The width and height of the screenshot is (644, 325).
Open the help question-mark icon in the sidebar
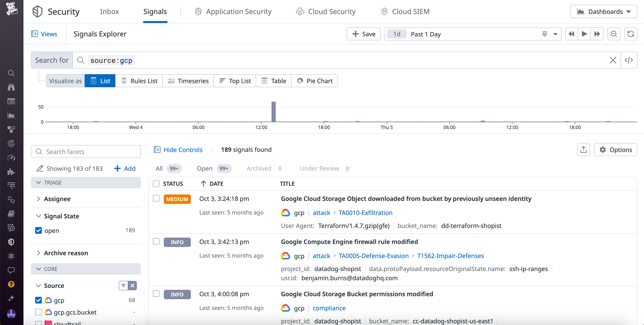(x=11, y=284)
